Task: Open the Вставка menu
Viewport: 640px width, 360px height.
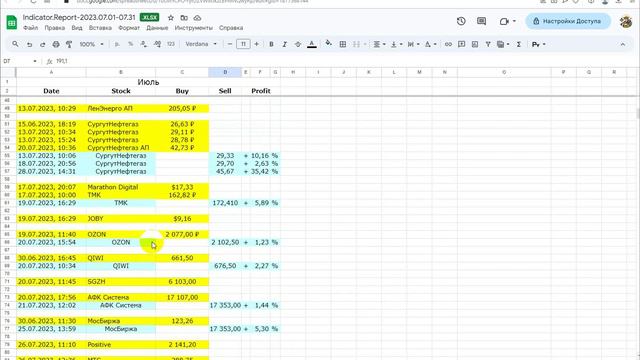Action: pyautogui.click(x=100, y=28)
